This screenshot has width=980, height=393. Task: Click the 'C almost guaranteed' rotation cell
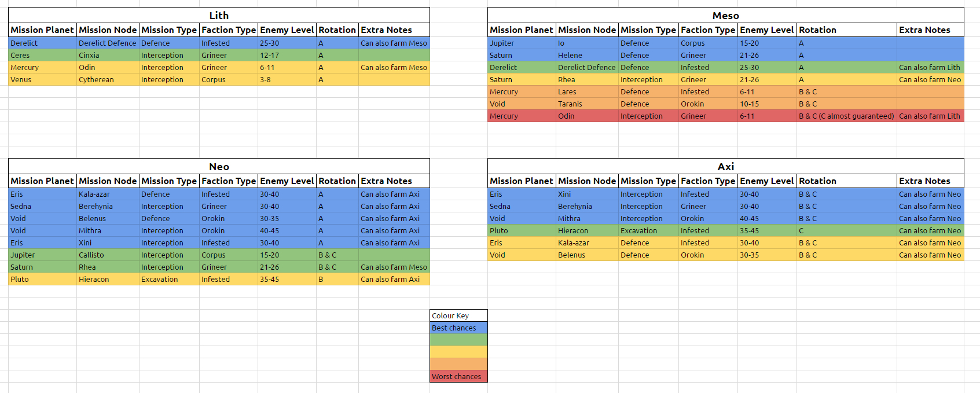pos(846,116)
